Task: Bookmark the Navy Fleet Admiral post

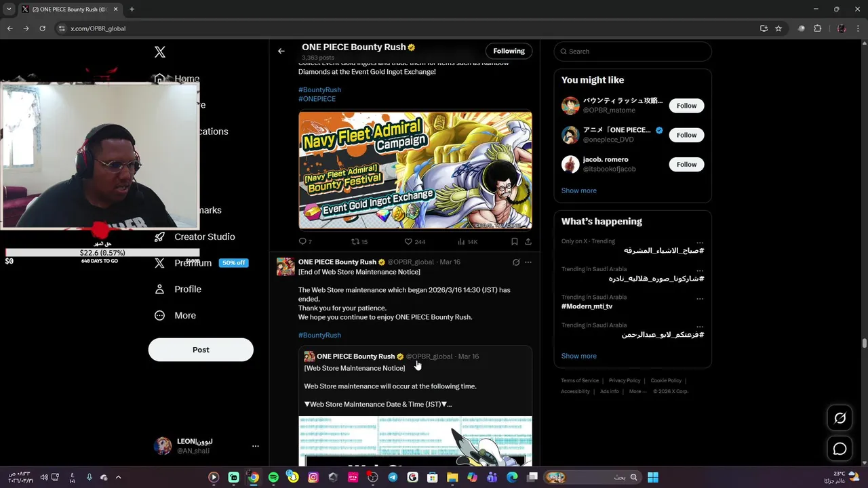Action: [515, 241]
